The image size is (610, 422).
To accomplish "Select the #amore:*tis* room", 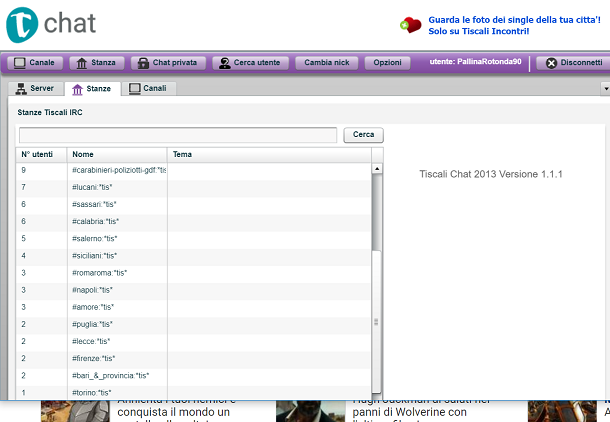I will click(193, 307).
